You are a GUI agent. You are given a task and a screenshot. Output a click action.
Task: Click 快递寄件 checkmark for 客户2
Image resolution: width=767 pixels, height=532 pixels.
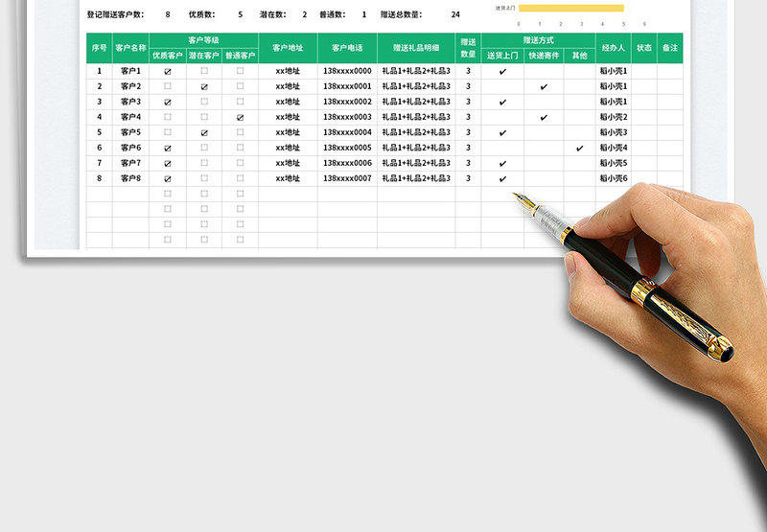[x=544, y=87]
